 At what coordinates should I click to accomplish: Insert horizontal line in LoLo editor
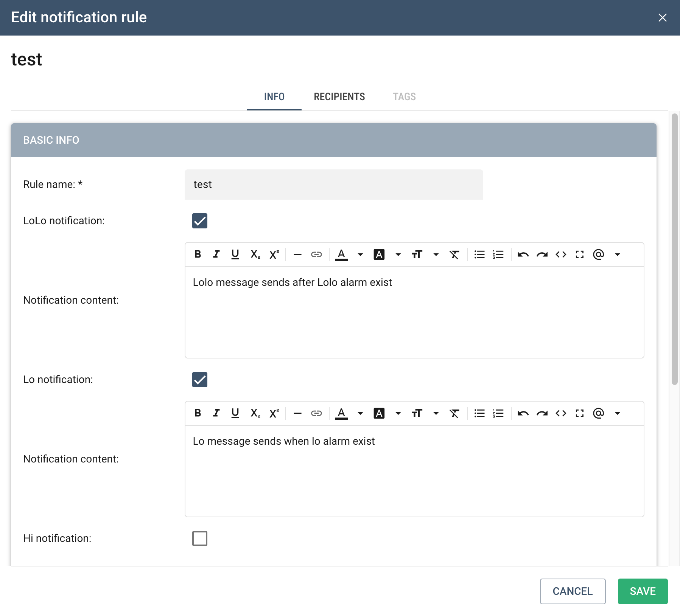click(298, 254)
